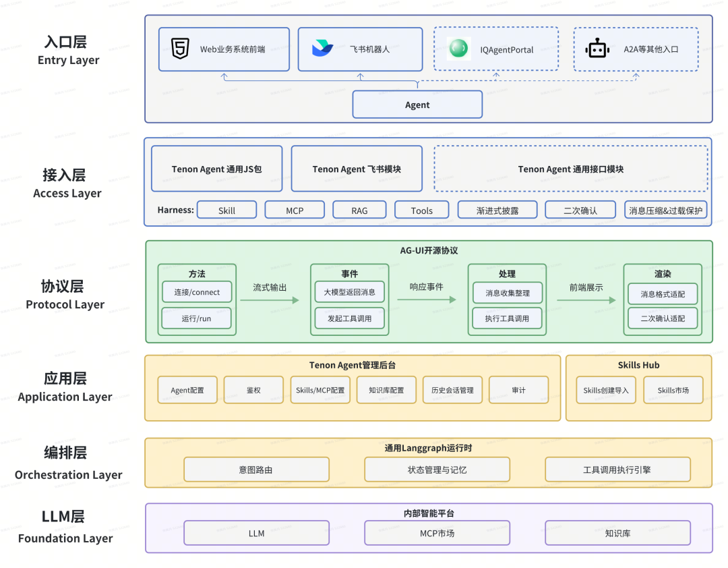Select the 连接/connect method box

[x=197, y=292]
